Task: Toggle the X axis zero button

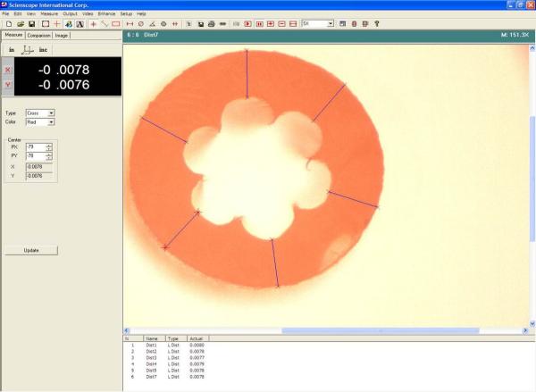Action: (8, 69)
